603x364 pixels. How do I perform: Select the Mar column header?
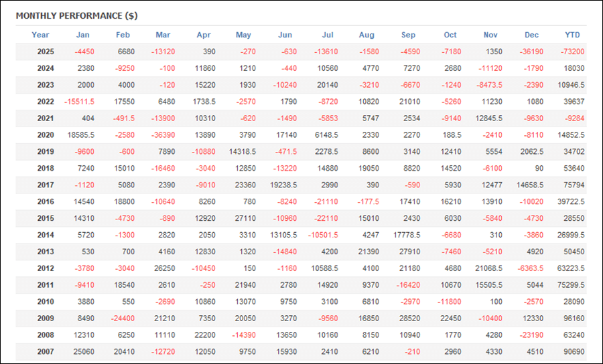[x=163, y=35]
